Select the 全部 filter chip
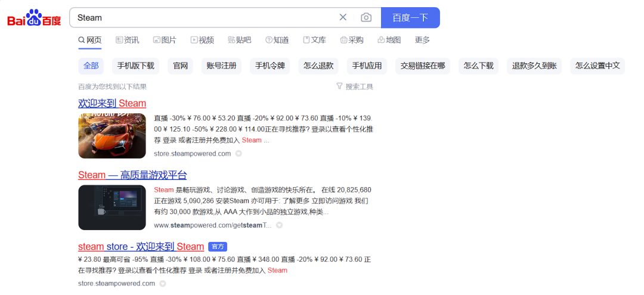This screenshot has width=644, height=295. pos(91,66)
